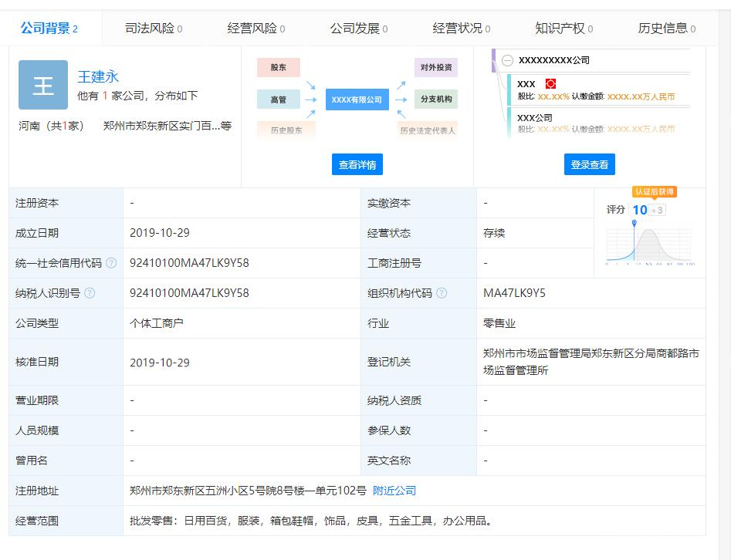Open the 历史信息 tab
Viewport: 731px width, 560px height.
click(667, 29)
